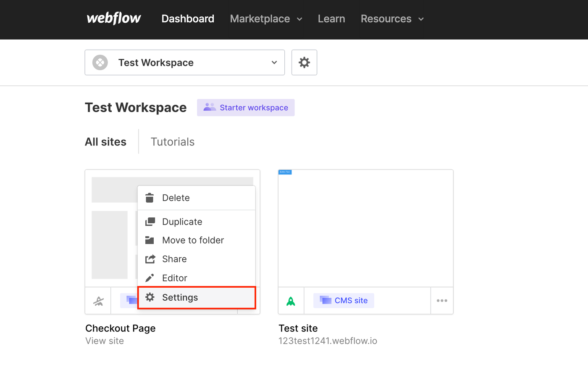Click the gear icon beside Settings
The width and height of the screenshot is (588, 365).
(x=150, y=297)
